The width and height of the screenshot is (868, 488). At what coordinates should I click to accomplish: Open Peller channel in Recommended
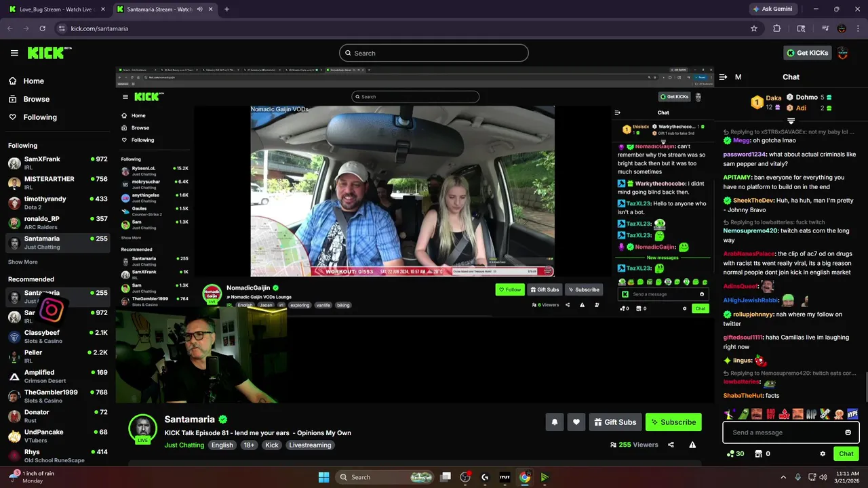pos(58,357)
